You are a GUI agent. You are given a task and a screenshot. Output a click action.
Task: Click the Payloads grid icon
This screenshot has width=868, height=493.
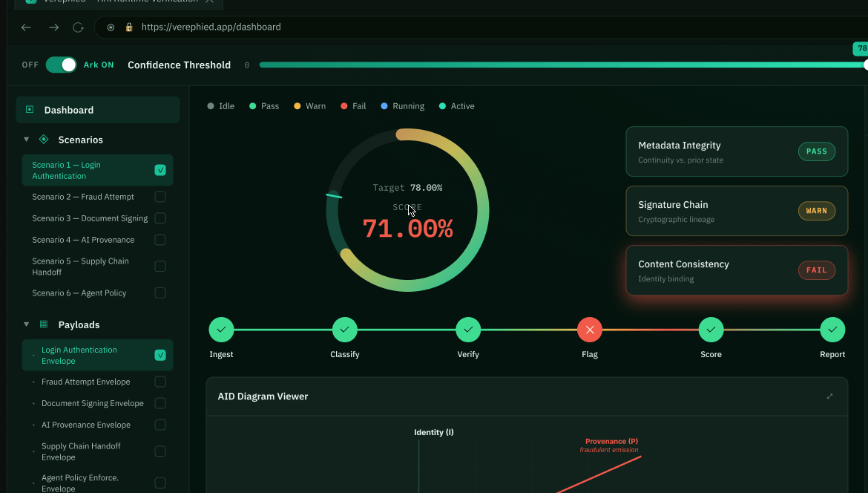coord(44,324)
